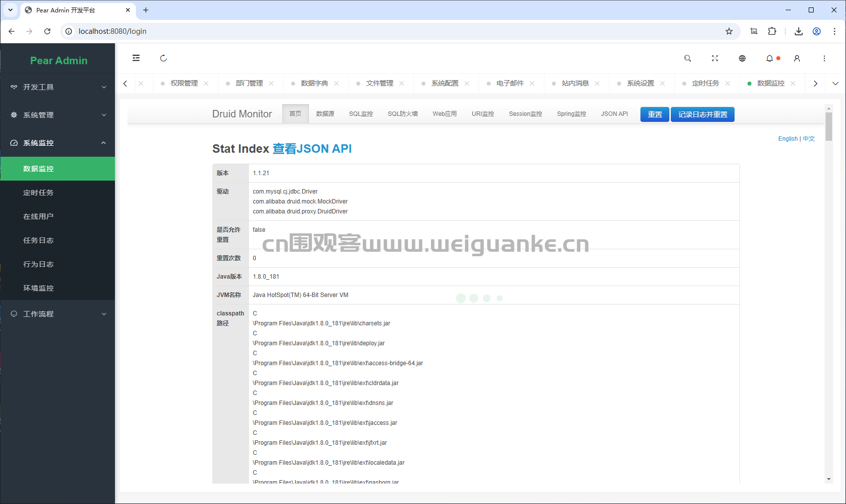Close the 文件管理 tab
The image size is (846, 504).
click(x=402, y=84)
